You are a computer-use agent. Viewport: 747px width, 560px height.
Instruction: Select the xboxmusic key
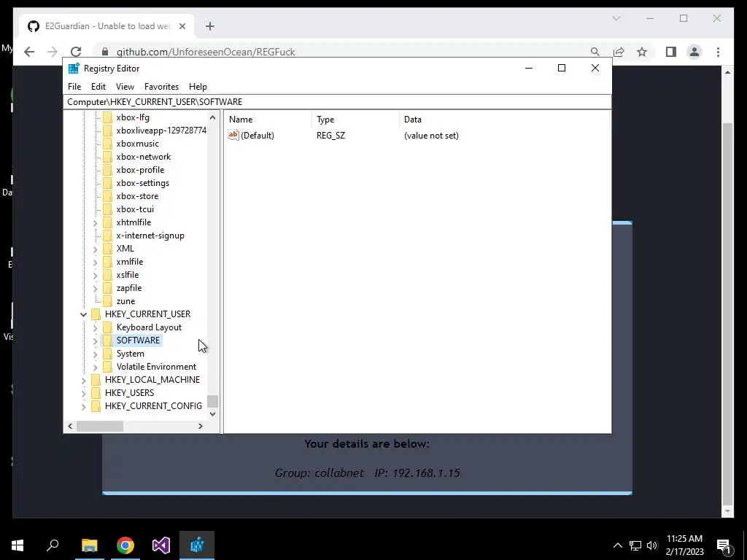(x=137, y=144)
